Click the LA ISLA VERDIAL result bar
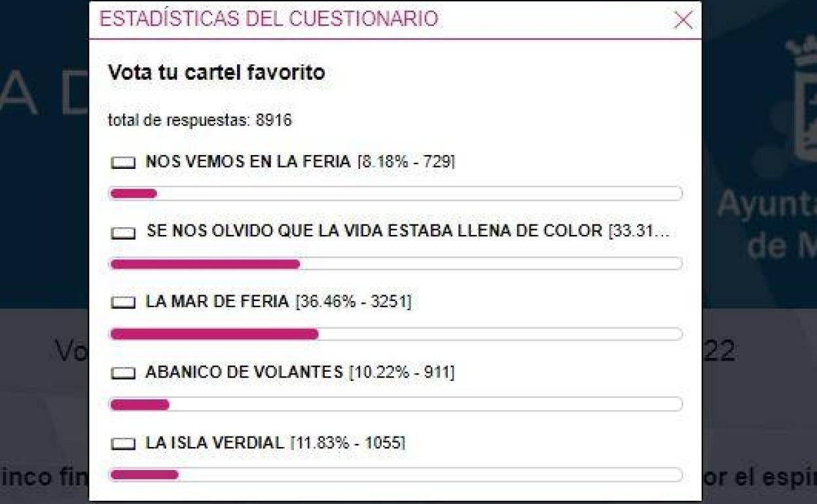This screenshot has height=504, width=817. coord(395,475)
